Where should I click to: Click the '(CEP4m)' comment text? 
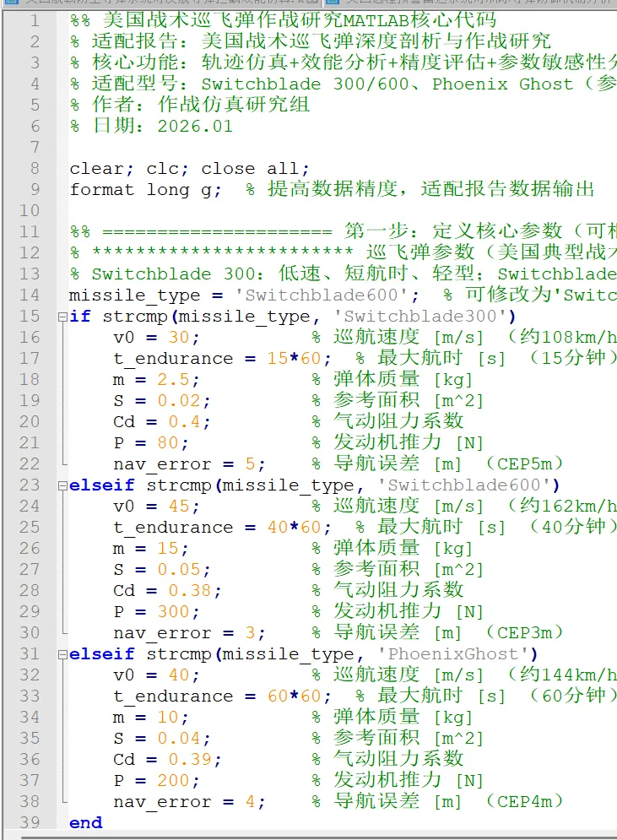(x=525, y=801)
